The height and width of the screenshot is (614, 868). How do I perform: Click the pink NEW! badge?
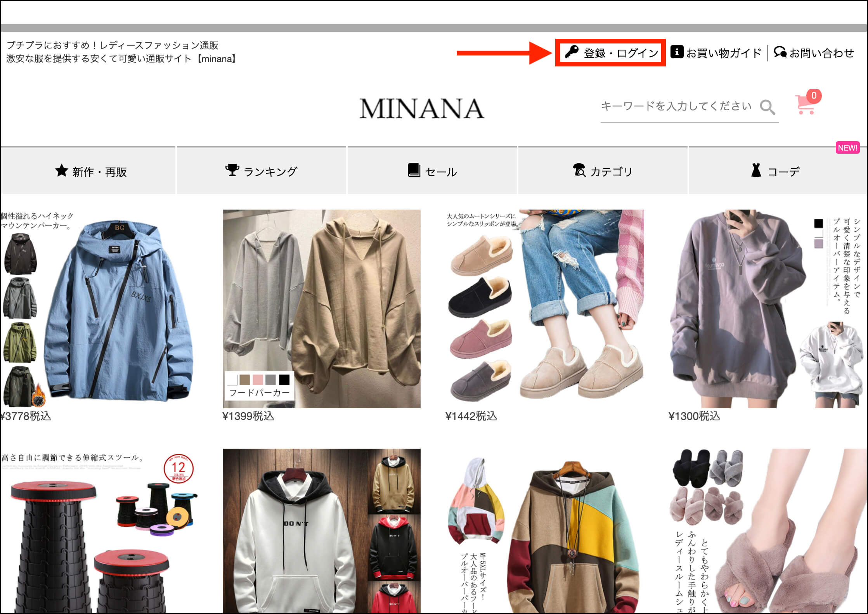click(x=847, y=148)
